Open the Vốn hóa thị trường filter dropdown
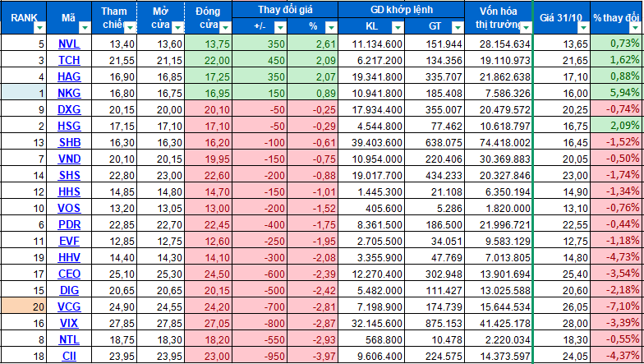The width and height of the screenshot is (644, 364). click(x=526, y=28)
